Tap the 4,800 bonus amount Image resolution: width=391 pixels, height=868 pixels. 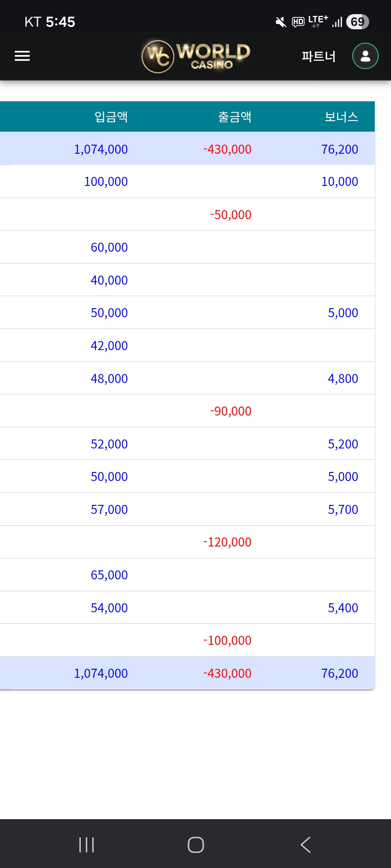(x=343, y=379)
